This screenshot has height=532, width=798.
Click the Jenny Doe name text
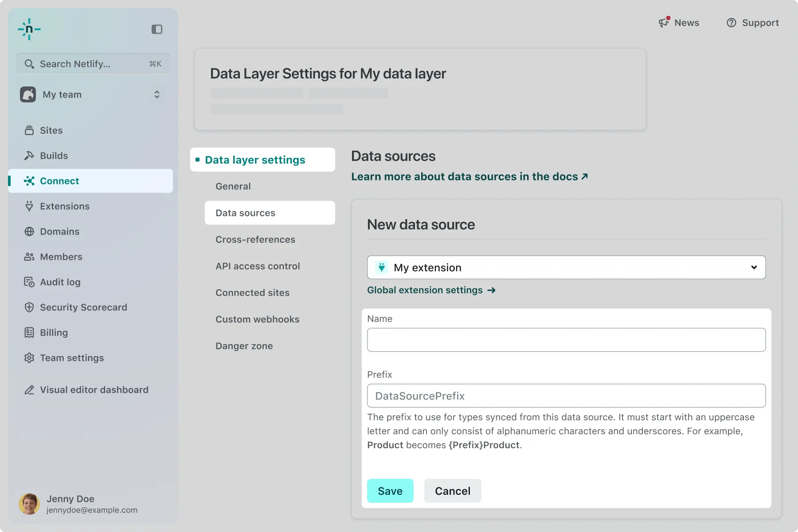pos(70,499)
